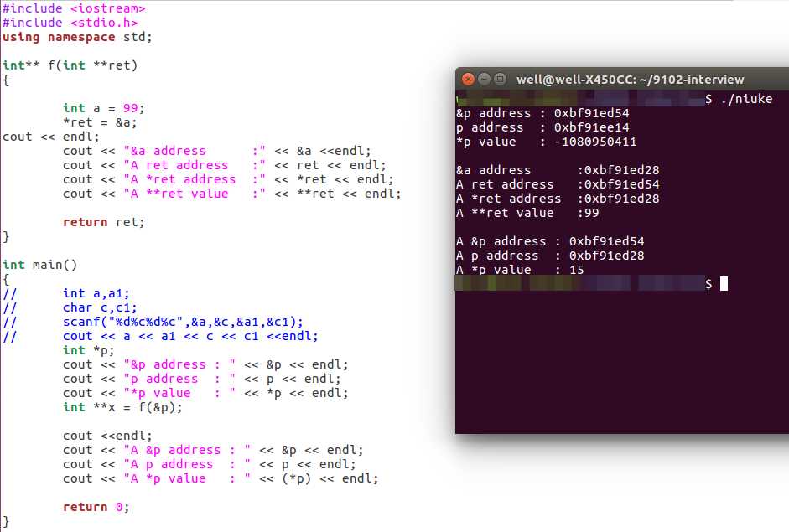The width and height of the screenshot is (789, 532).
Task: Maximize the terminal window
Action: (500, 79)
